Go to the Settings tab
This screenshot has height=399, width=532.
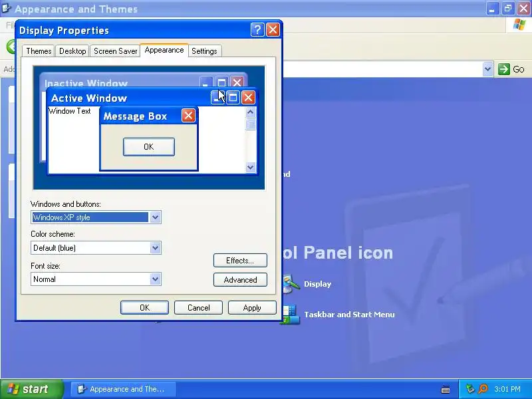tap(204, 51)
